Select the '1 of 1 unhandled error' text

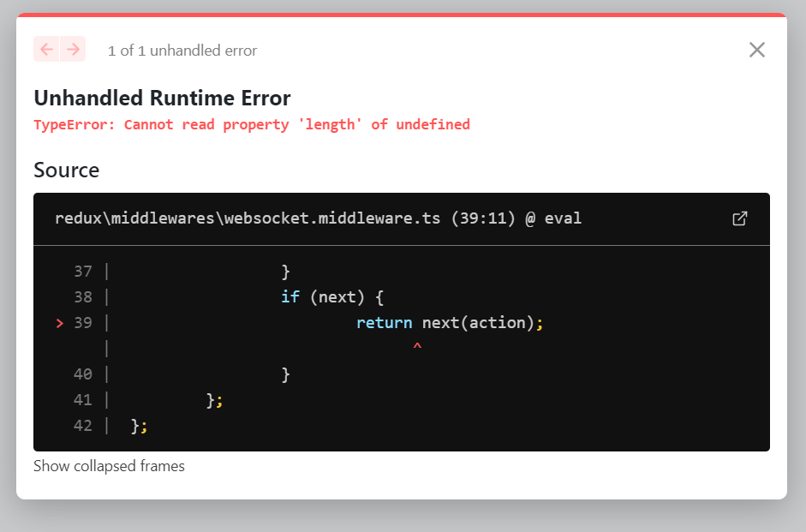[182, 51]
